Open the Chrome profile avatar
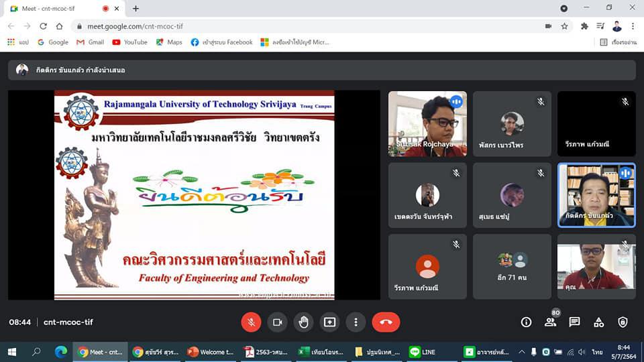 coord(616,26)
